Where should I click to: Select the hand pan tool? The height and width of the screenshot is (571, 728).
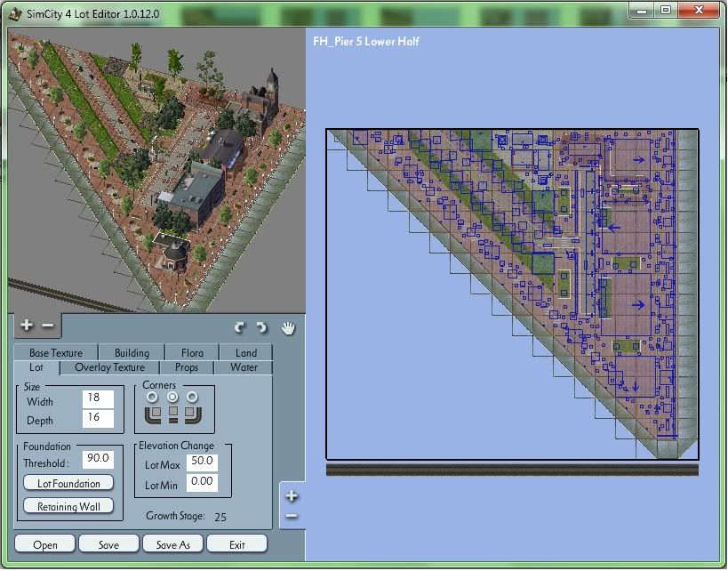click(288, 328)
